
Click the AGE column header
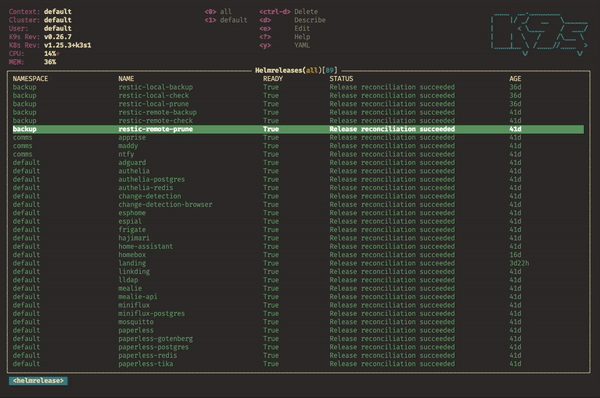[x=515, y=79]
